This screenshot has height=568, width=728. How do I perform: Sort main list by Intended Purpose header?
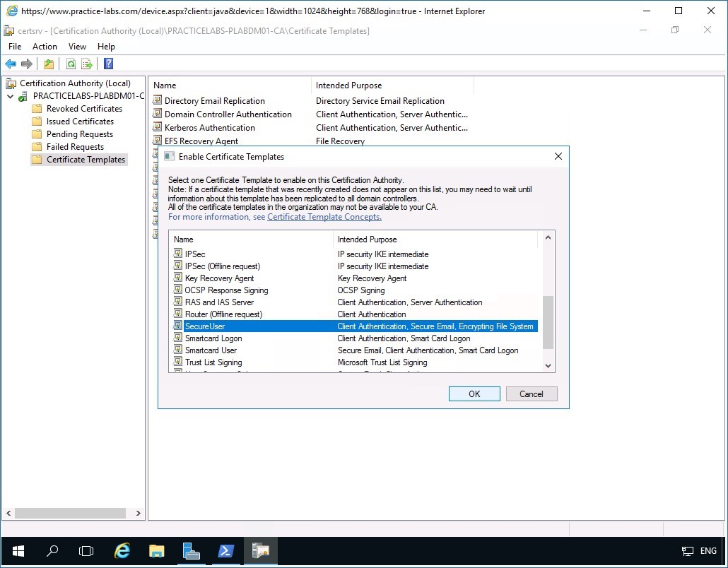tap(392, 85)
